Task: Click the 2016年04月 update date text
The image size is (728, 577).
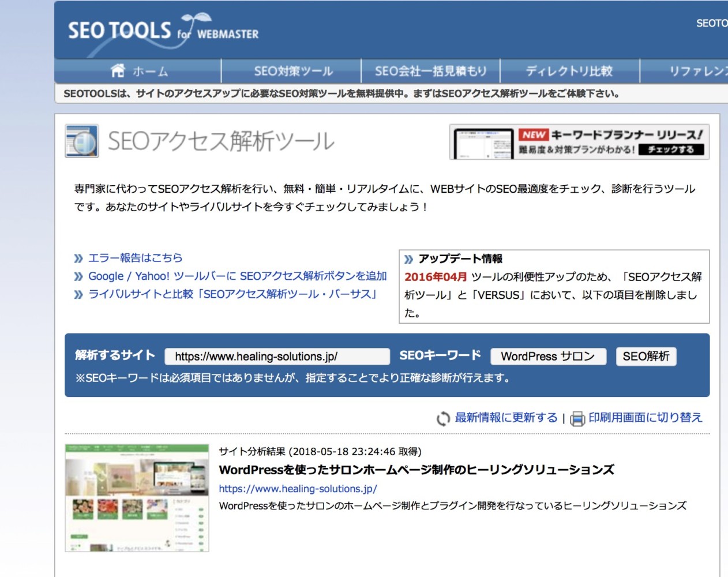Action: click(x=436, y=277)
